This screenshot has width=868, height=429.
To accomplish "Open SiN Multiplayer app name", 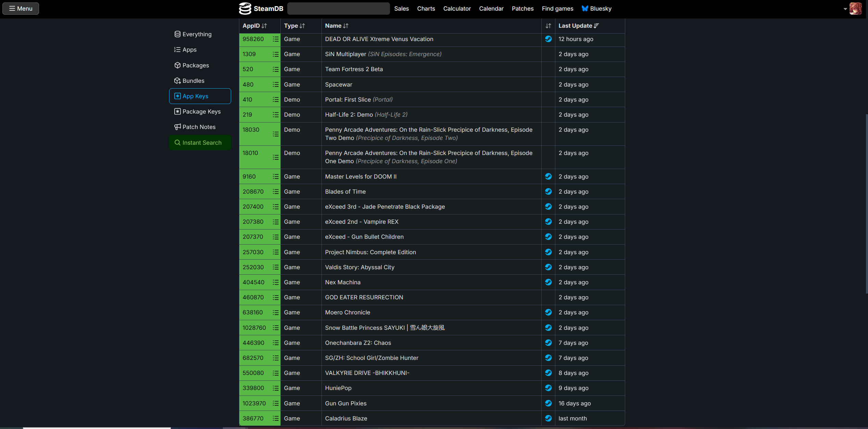I will click(x=345, y=54).
